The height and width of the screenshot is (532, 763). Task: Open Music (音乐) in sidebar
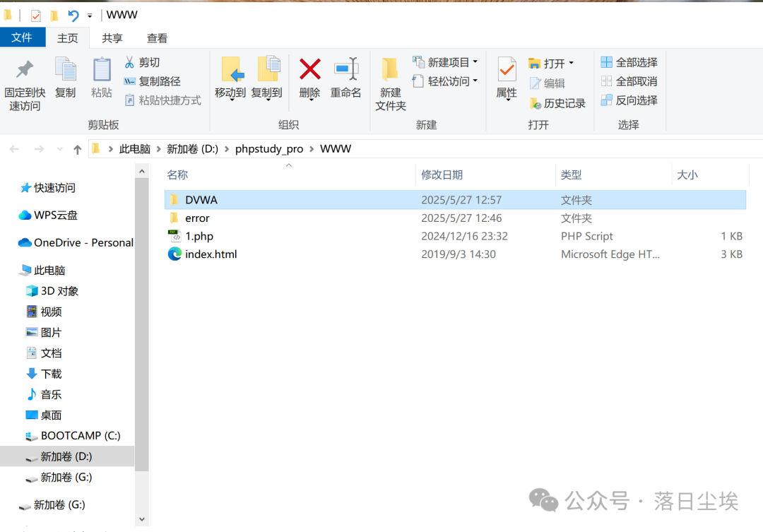(x=44, y=394)
